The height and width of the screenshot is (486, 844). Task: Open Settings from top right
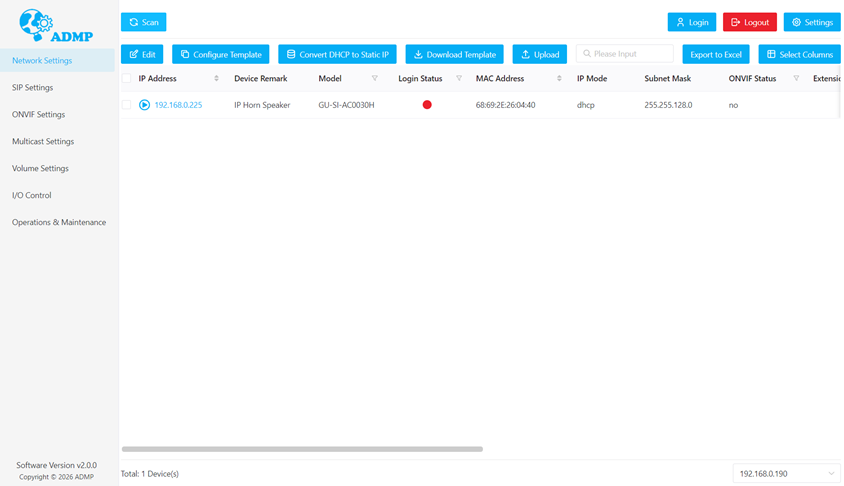click(812, 22)
